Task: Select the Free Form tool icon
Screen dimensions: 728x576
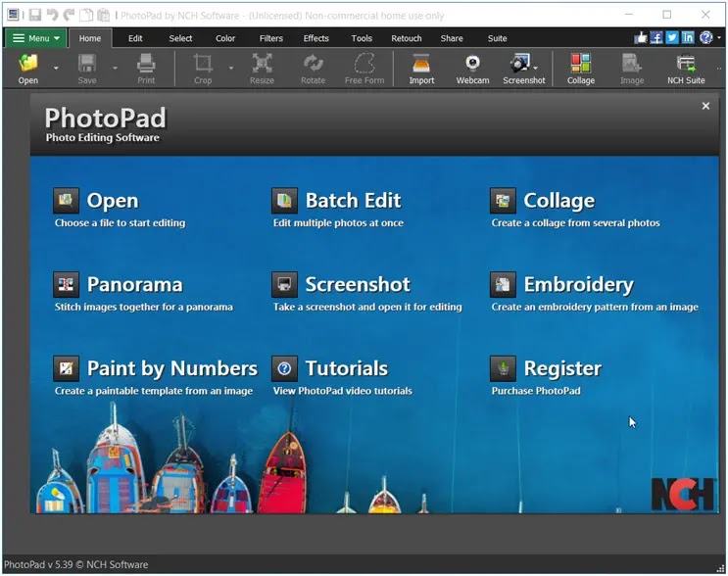Action: 364,63
